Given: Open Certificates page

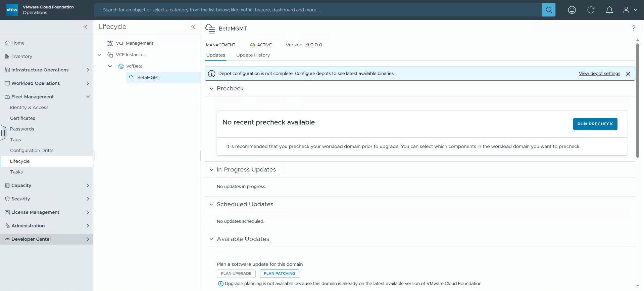Looking at the screenshot, I should pos(22,118).
